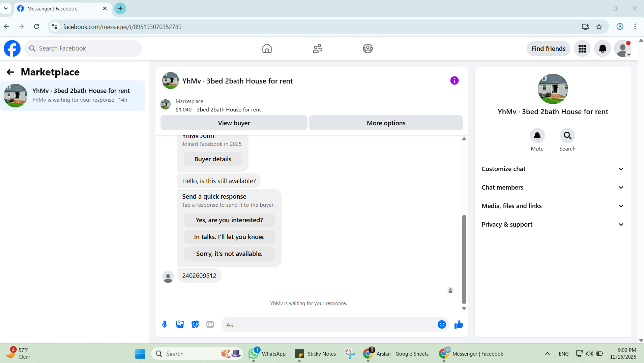Open the Groups icon in top navigation

(368, 48)
